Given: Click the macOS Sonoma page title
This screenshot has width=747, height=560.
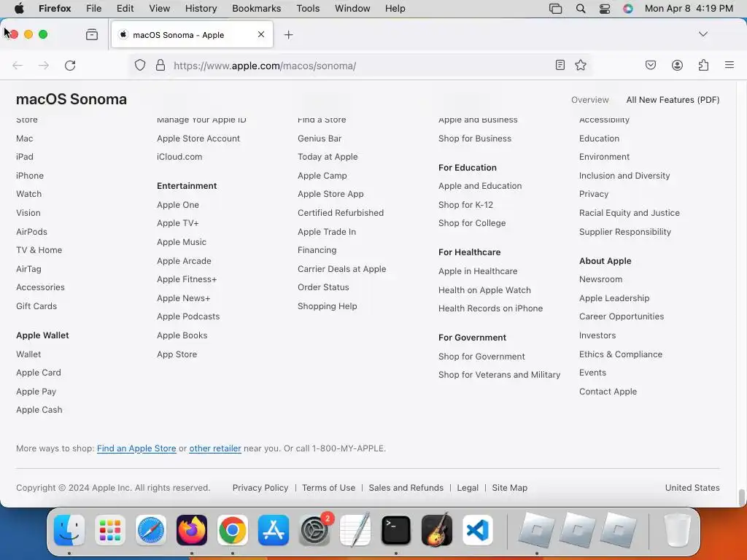Looking at the screenshot, I should coord(71,99).
